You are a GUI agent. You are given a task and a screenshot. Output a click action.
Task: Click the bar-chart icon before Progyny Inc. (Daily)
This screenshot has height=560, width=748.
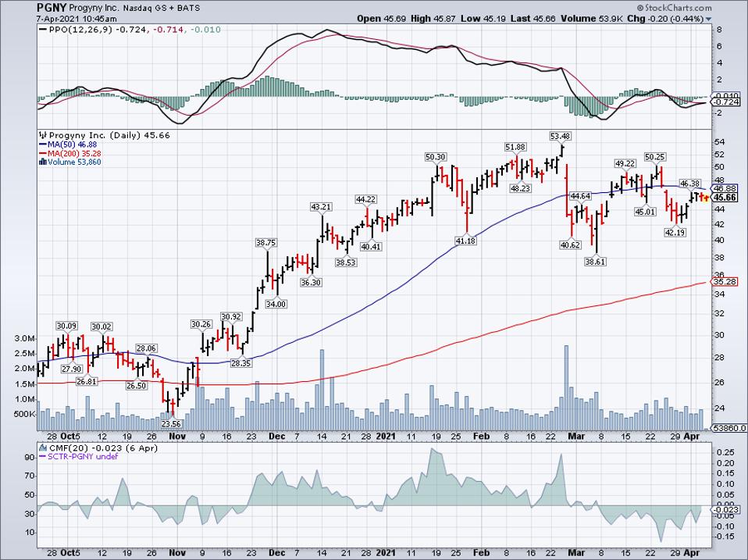click(43, 135)
